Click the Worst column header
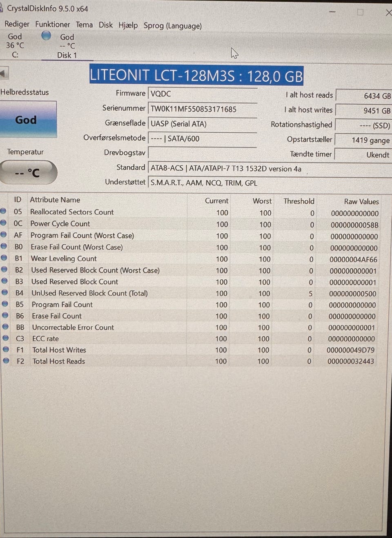This screenshot has width=392, height=538. coord(262,201)
